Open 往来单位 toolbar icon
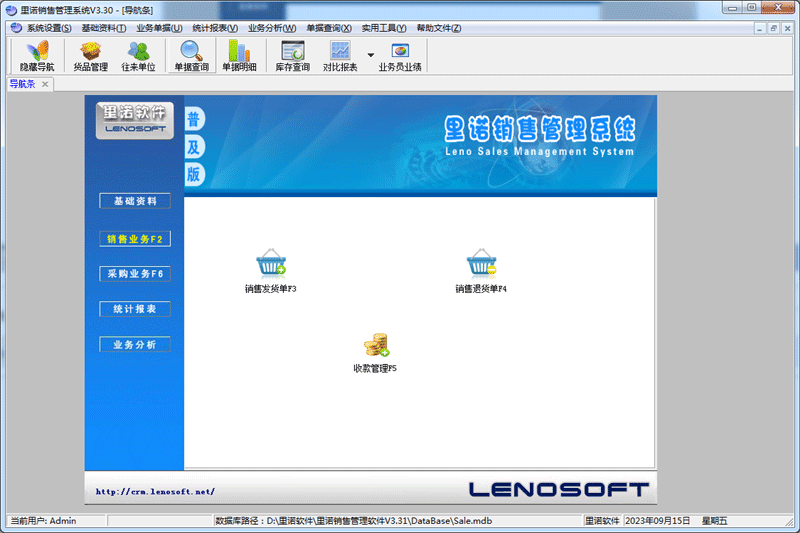Viewport: 800px width, 533px height. 138,56
